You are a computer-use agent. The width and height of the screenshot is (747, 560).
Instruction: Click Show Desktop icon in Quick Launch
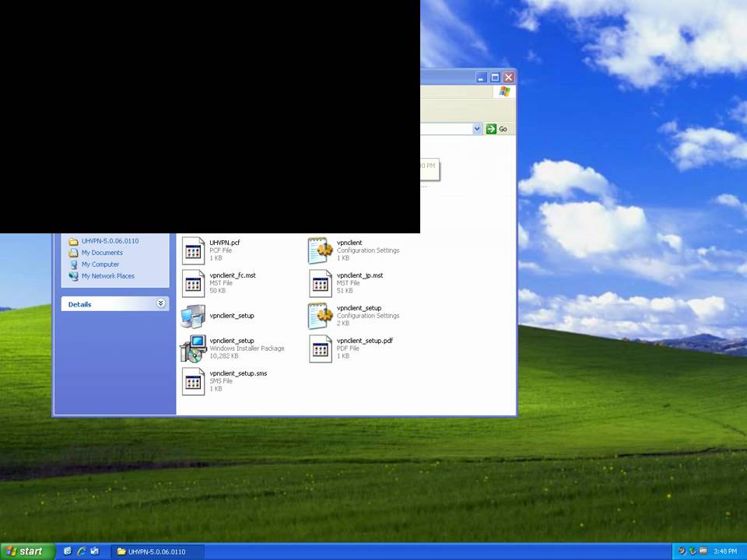pyautogui.click(x=95, y=551)
